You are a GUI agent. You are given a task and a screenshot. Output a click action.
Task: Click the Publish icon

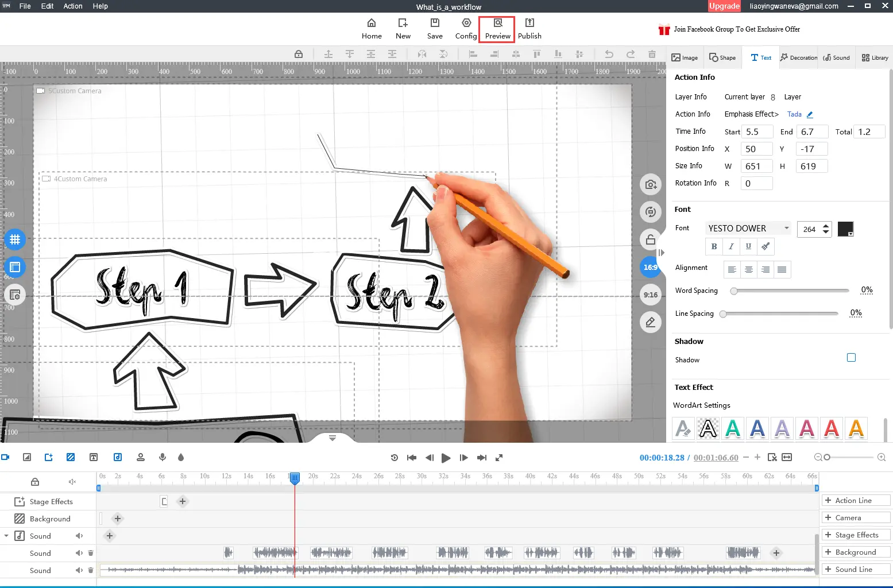point(529,28)
